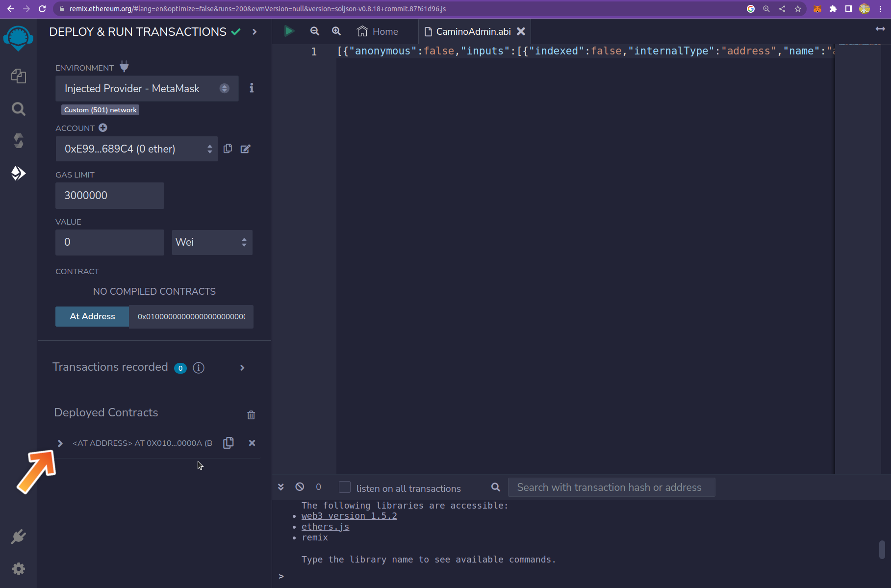Viewport: 891px width, 588px height.
Task: Clear the terminal console
Action: tap(300, 487)
